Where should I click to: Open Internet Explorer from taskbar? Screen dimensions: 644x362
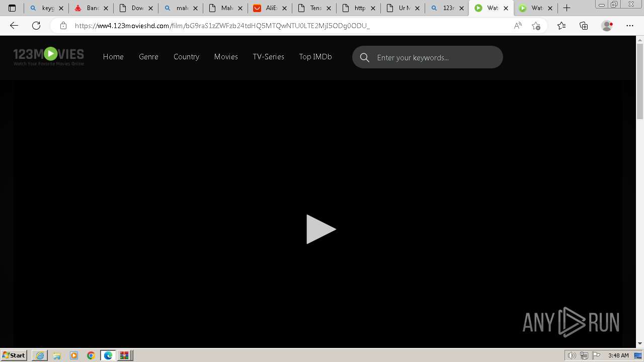(x=40, y=355)
